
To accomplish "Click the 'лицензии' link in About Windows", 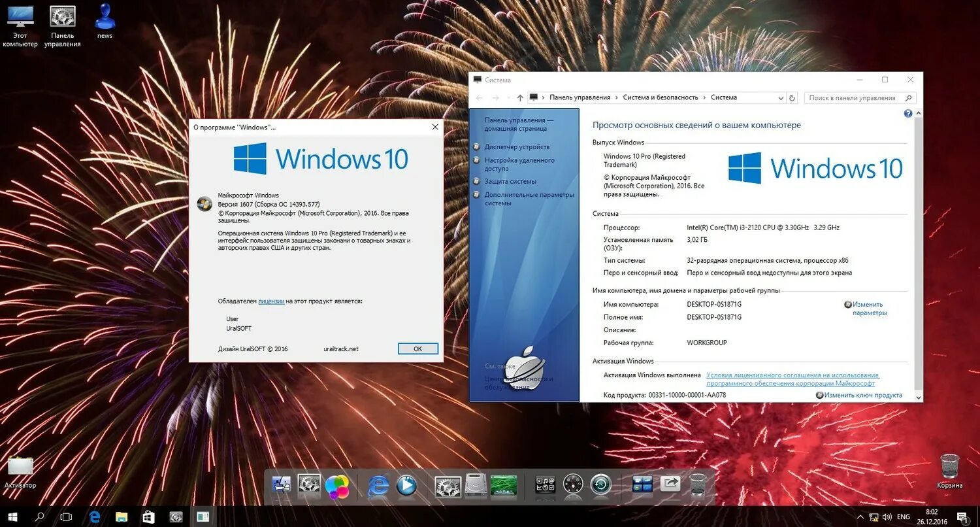I will coord(271,301).
